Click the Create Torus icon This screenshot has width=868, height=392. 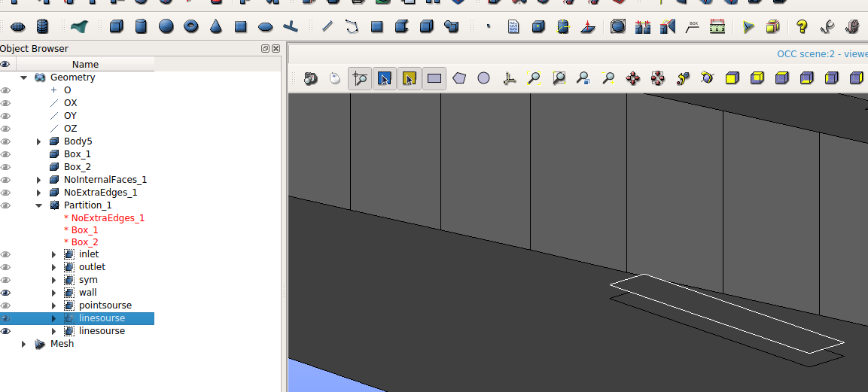point(191,27)
